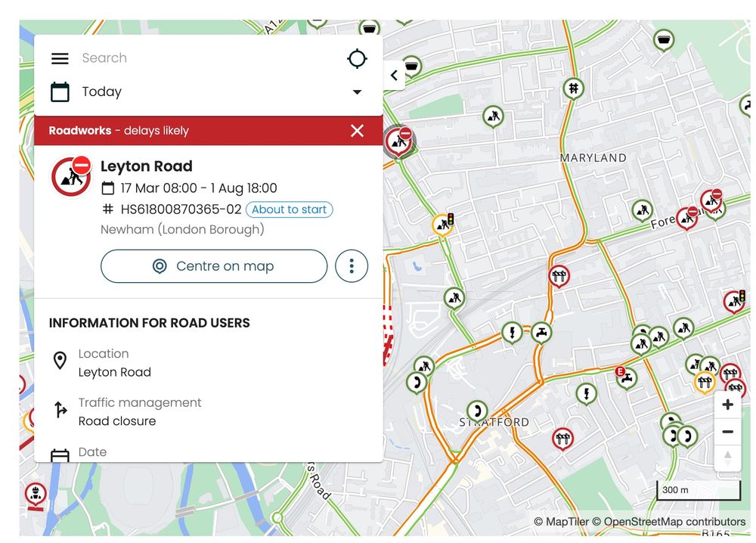Select the yellow traffic-light roadworks marker

444,225
